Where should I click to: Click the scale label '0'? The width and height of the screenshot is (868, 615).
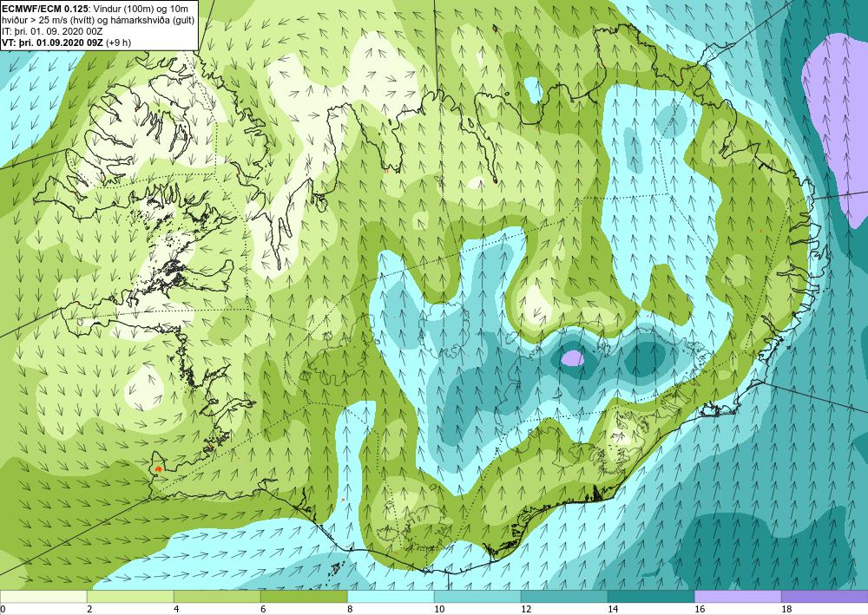tap(3, 609)
